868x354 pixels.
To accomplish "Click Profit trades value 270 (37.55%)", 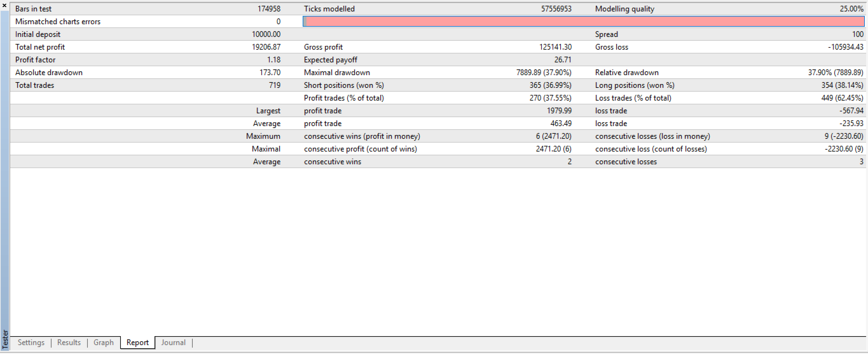I will [550, 98].
